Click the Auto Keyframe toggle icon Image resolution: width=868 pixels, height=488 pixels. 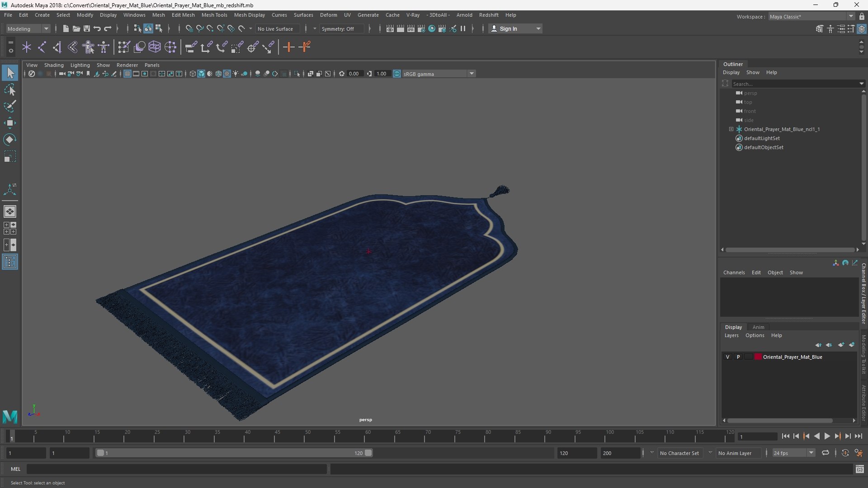click(x=845, y=453)
